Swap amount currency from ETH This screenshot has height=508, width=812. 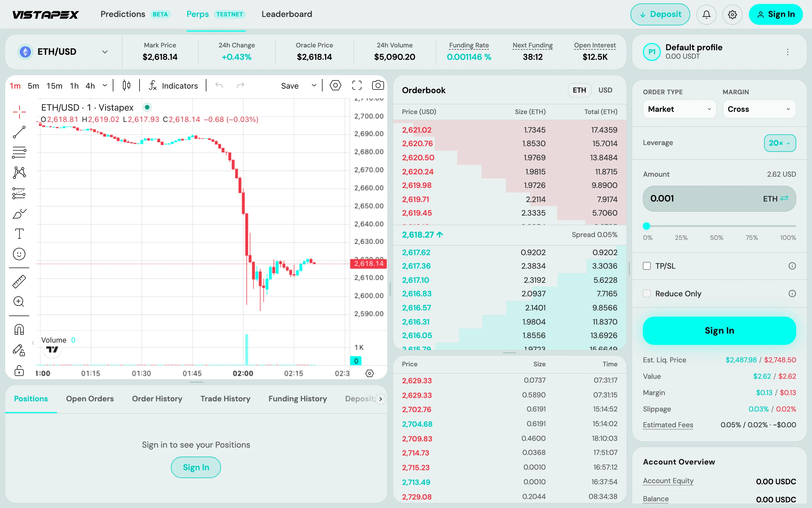coord(784,198)
